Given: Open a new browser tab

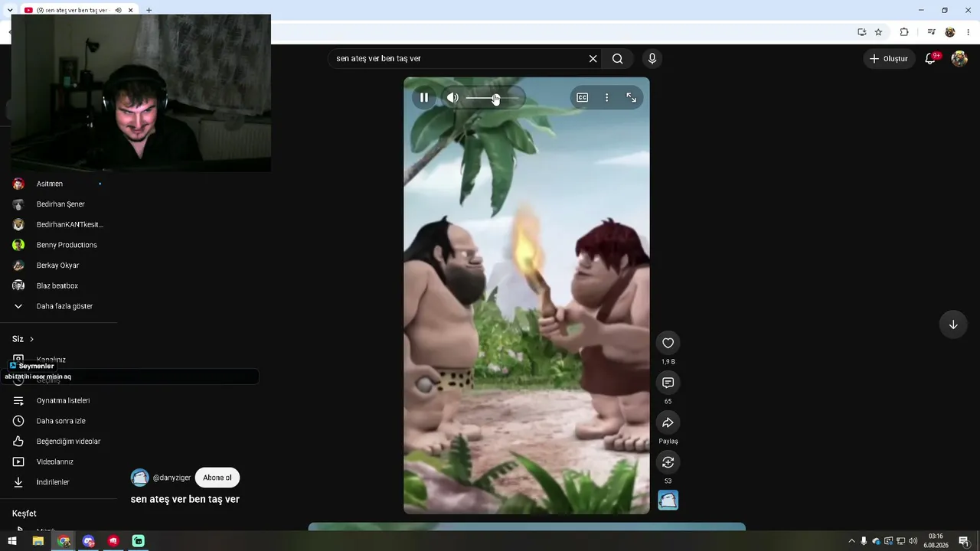Looking at the screenshot, I should point(149,10).
